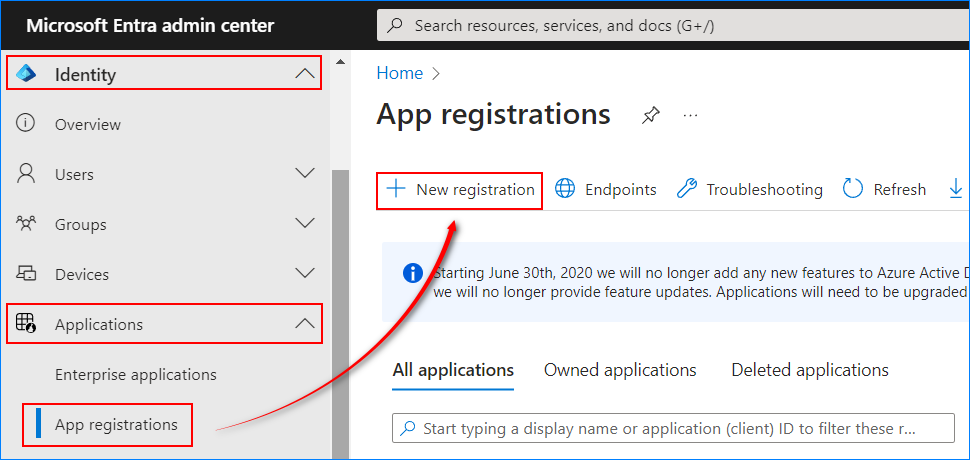Expand the Groups section chevron

tap(304, 223)
